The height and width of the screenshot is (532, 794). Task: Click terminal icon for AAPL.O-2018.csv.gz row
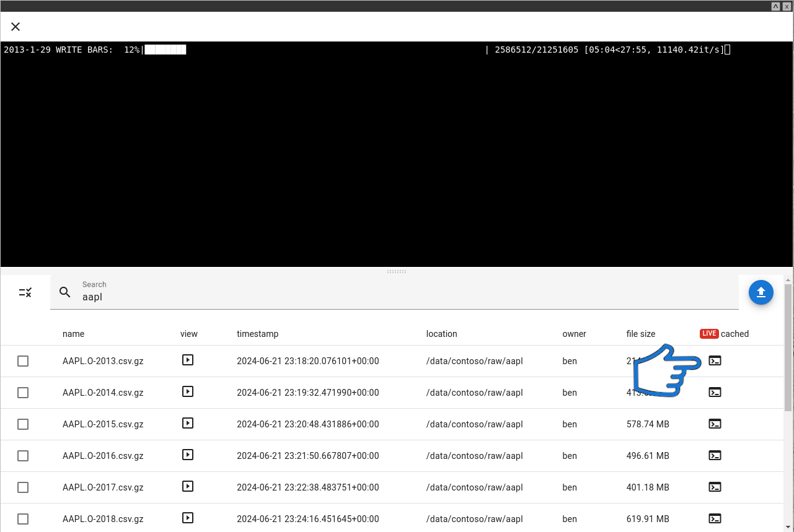(x=715, y=518)
